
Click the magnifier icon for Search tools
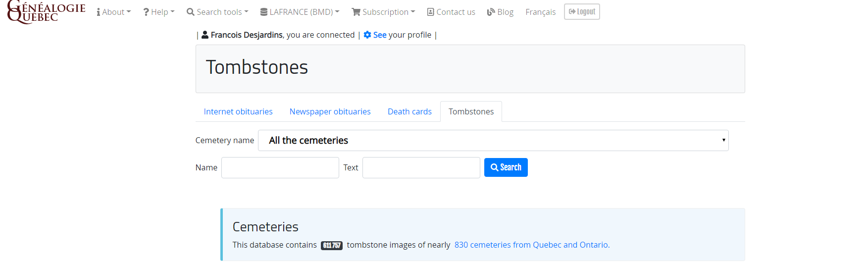point(190,12)
